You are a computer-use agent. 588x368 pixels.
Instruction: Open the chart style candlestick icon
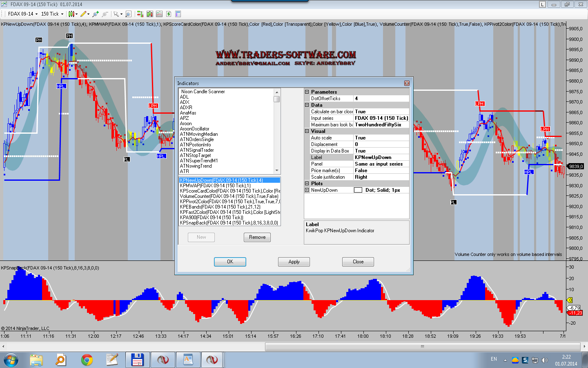71,14
